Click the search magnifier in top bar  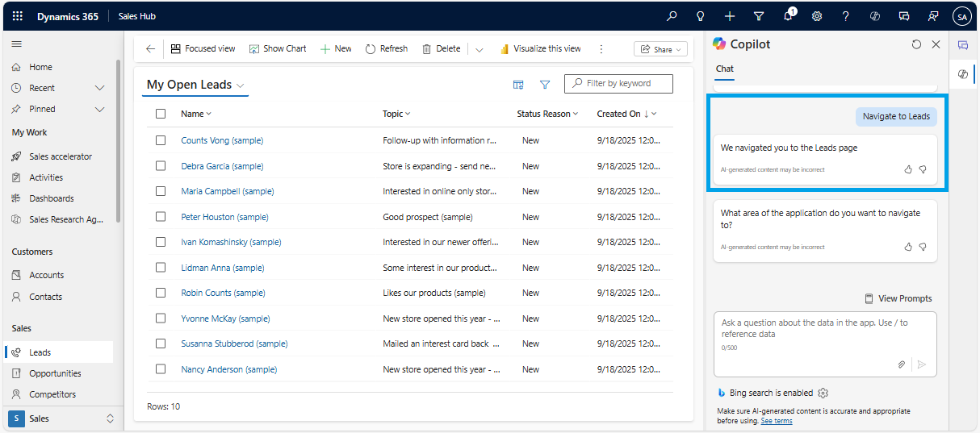coord(672,16)
